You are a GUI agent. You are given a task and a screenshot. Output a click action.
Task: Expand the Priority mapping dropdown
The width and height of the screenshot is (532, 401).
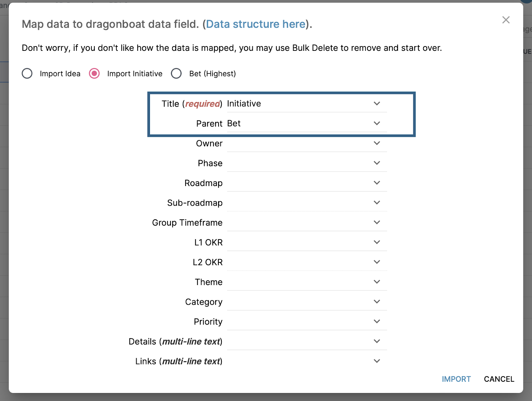point(307,322)
